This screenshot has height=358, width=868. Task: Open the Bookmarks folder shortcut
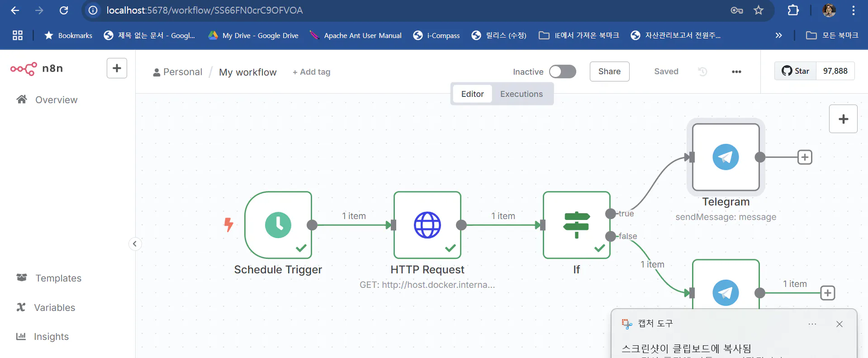coord(68,35)
